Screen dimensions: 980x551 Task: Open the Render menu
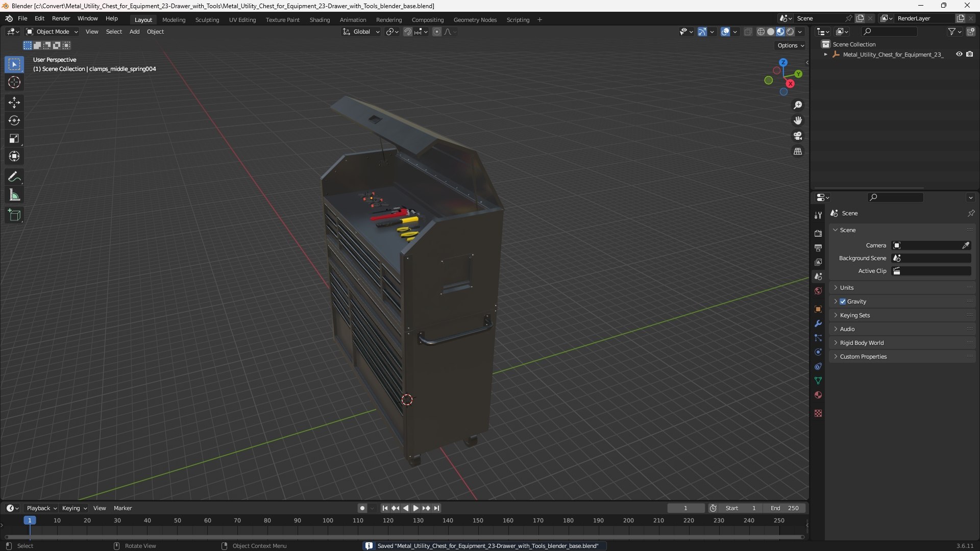tap(61, 18)
